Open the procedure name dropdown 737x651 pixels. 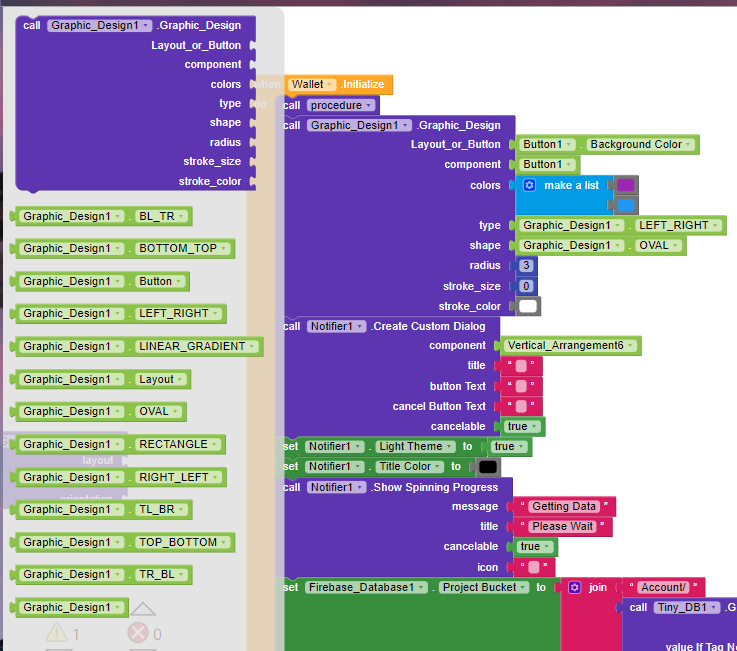340,105
